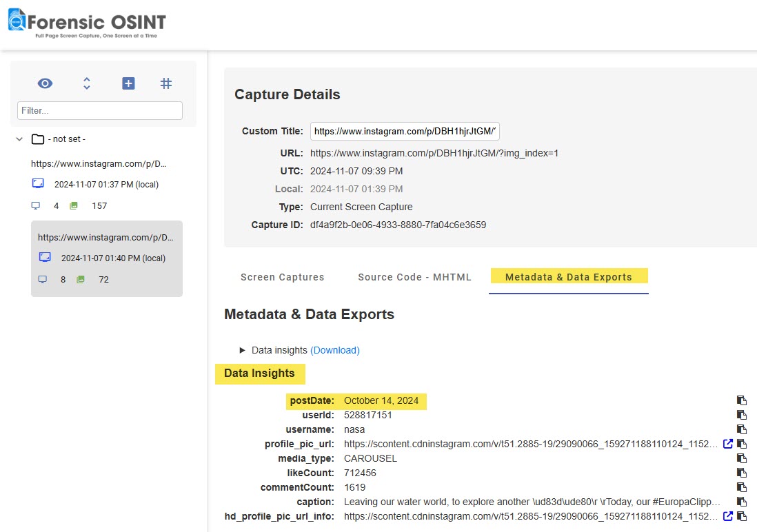Image resolution: width=757 pixels, height=532 pixels.
Task: Click the Custom Title text field
Action: point(405,132)
